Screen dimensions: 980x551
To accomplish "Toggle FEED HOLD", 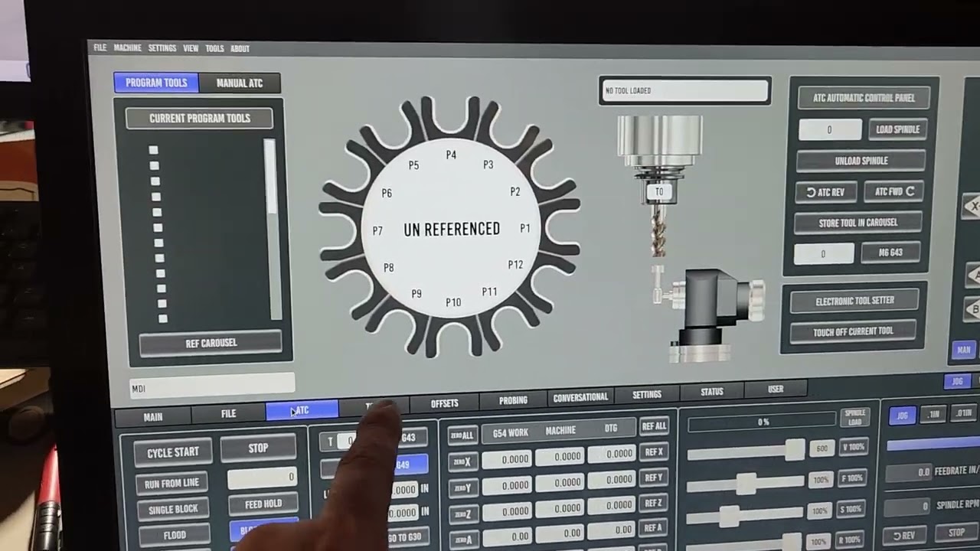I will 263,504.
